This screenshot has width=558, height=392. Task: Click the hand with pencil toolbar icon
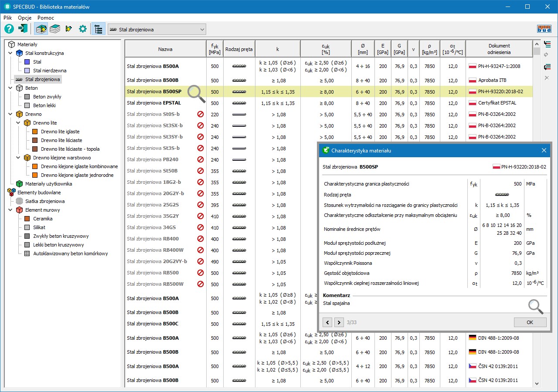tap(68, 29)
